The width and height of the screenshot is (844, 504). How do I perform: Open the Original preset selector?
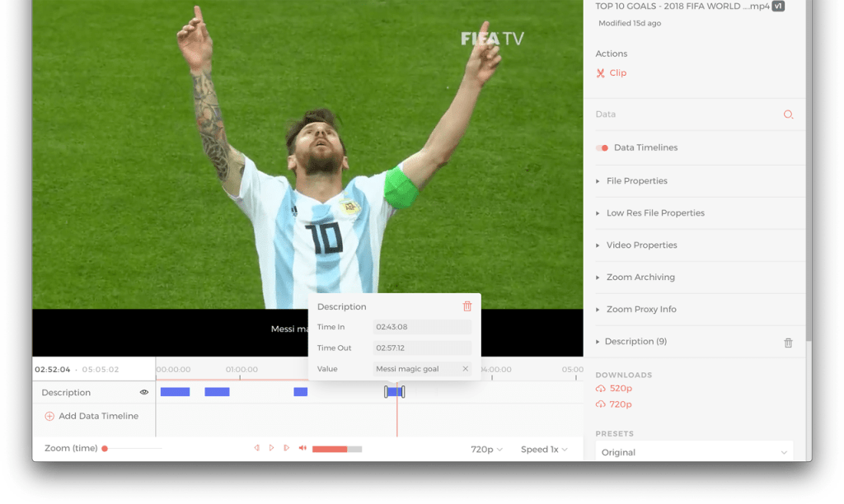(694, 452)
